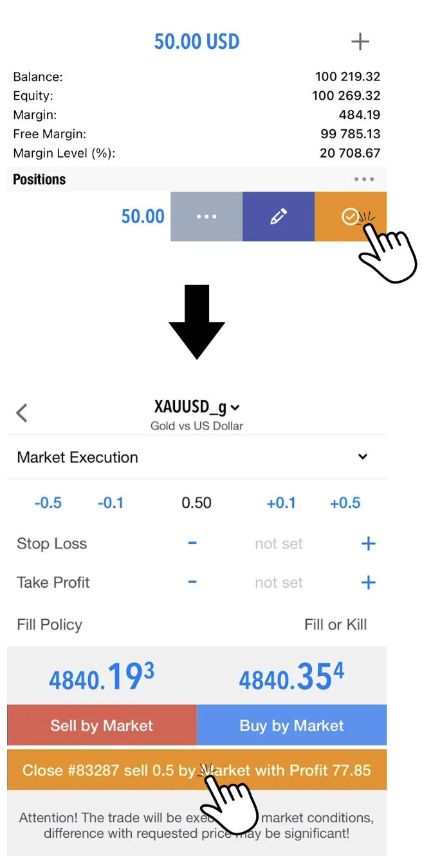Increase Stop Loss with plus icon
The height and width of the screenshot is (868, 422).
368,544
